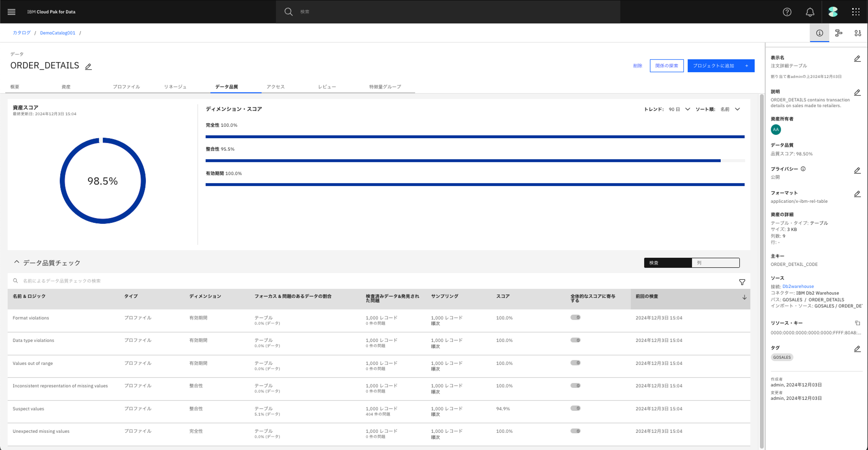This screenshot has width=868, height=450.
Task: Open the hamburger navigation menu
Action: click(x=11, y=12)
